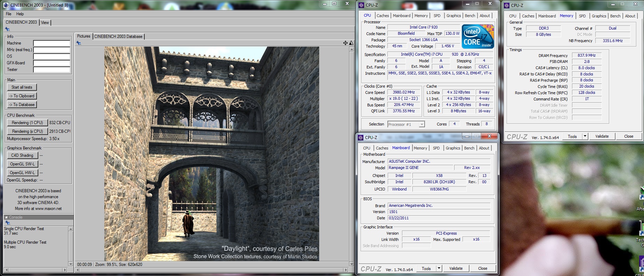The image size is (644, 276).
Task: Open Mainboard tab in the CPU-Z memory window
Action: coord(547,16)
